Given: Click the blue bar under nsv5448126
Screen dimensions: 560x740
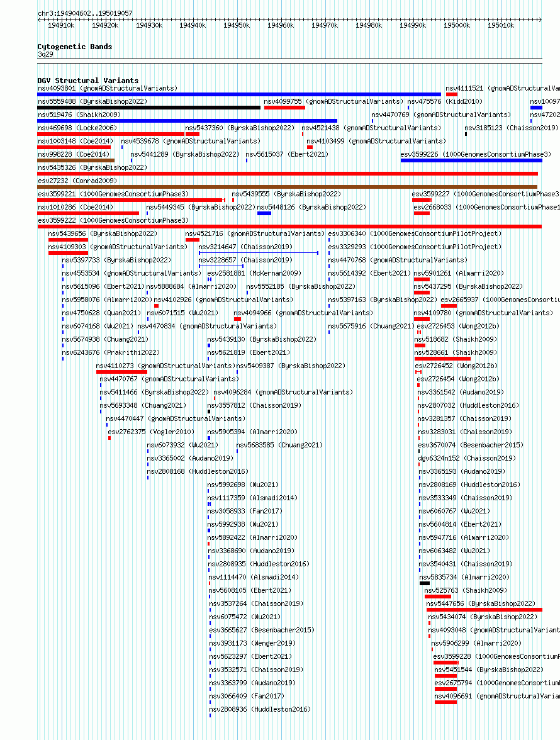Looking at the screenshot, I should pos(264,213).
